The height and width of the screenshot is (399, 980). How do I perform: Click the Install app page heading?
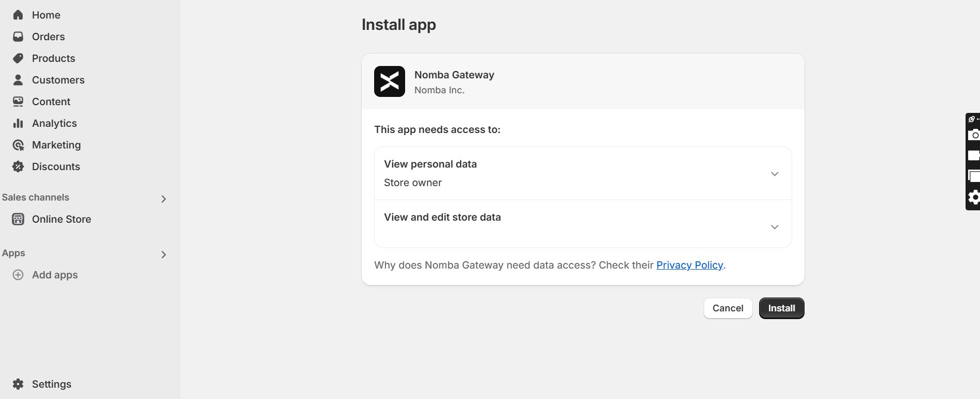(399, 25)
